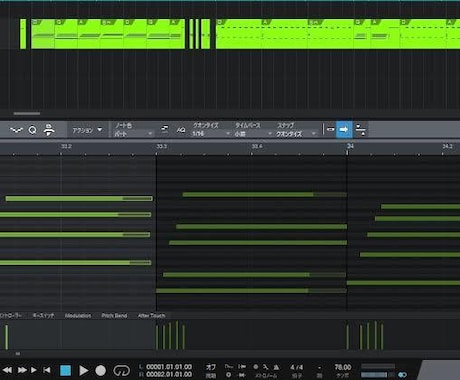Click the ruler at position 33.4
The height and width of the screenshot is (380, 460).
coord(257,147)
